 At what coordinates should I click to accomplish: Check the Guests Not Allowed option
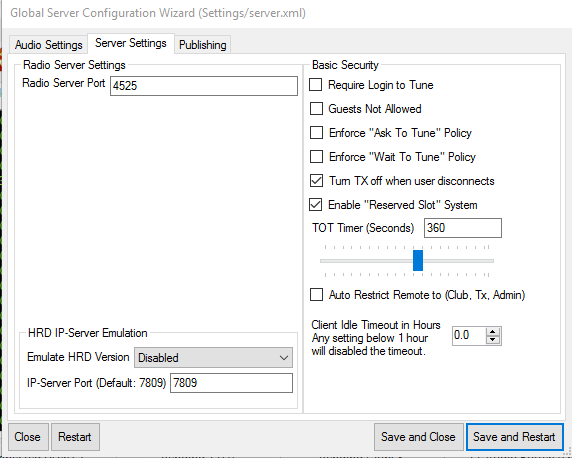[316, 109]
